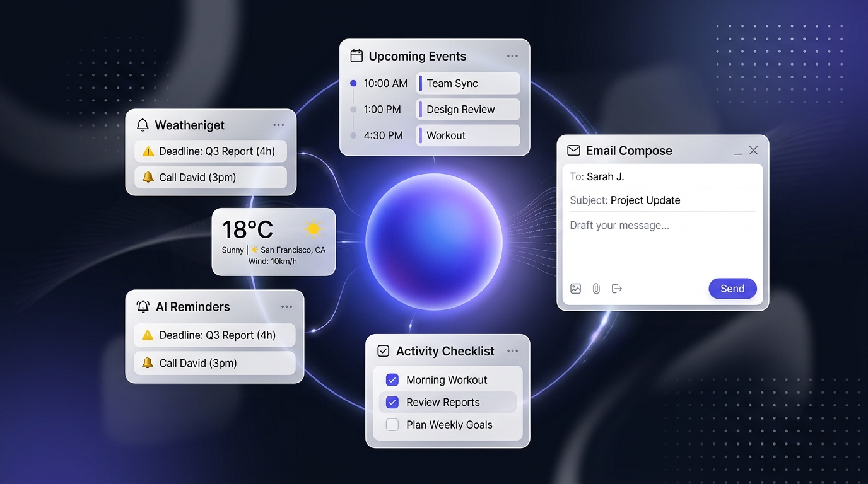Check the Plan Weekly Goals checkbox
Screen dimensions: 868x484
click(392, 424)
